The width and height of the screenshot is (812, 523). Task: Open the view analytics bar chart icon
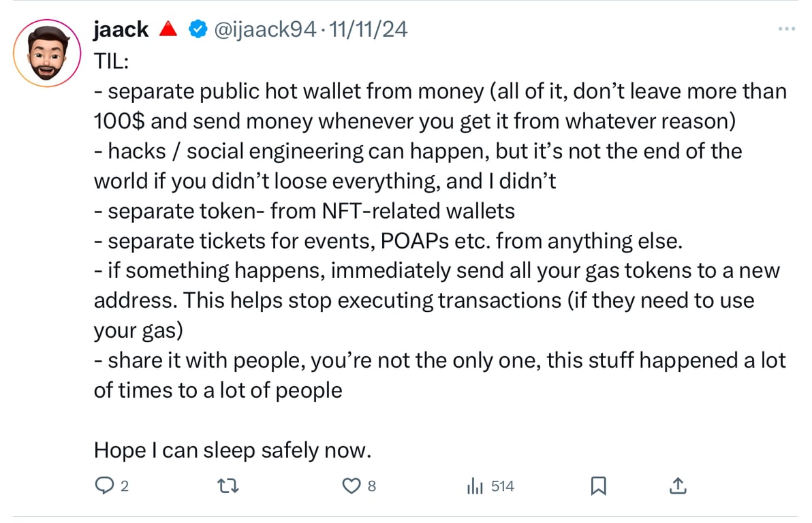pyautogui.click(x=475, y=486)
